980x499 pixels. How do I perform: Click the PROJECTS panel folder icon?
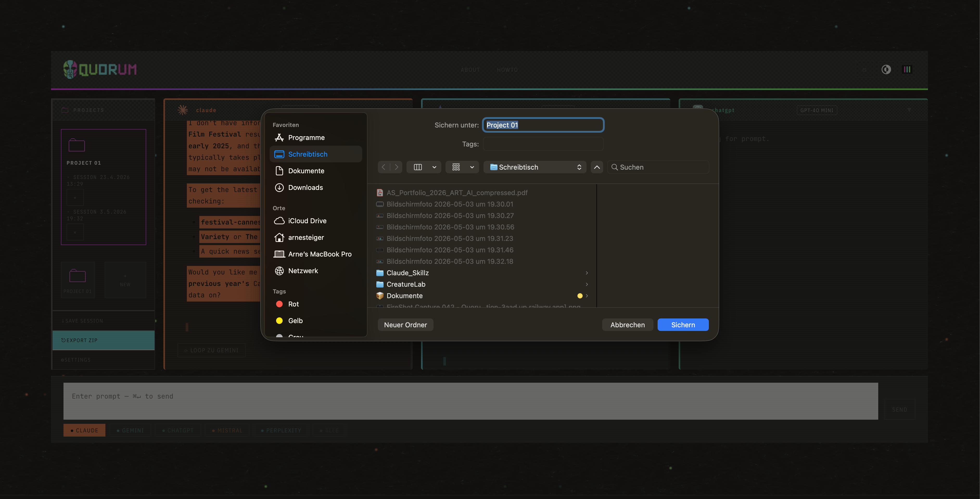click(x=65, y=110)
